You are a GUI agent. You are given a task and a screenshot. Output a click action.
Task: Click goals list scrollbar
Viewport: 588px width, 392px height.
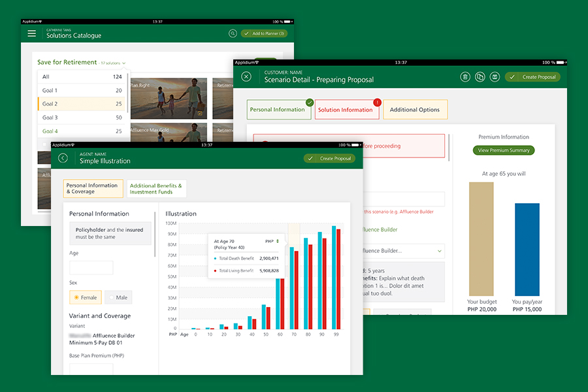coord(127,93)
